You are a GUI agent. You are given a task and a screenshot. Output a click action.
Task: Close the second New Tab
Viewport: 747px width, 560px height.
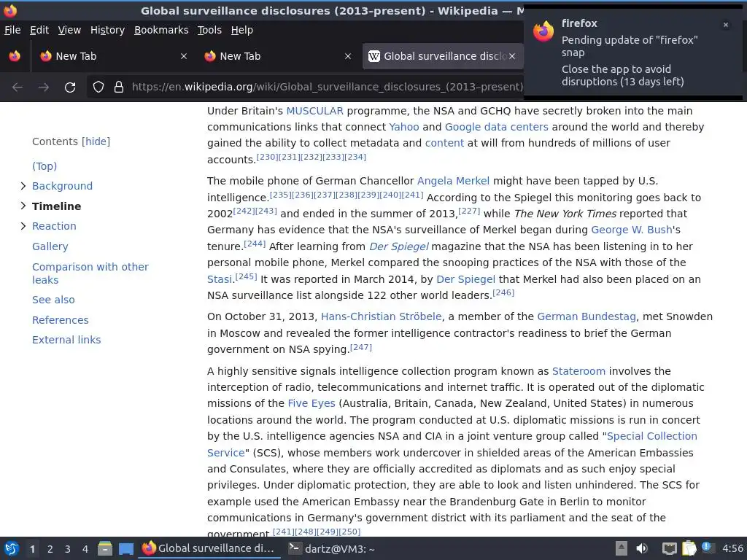point(348,56)
